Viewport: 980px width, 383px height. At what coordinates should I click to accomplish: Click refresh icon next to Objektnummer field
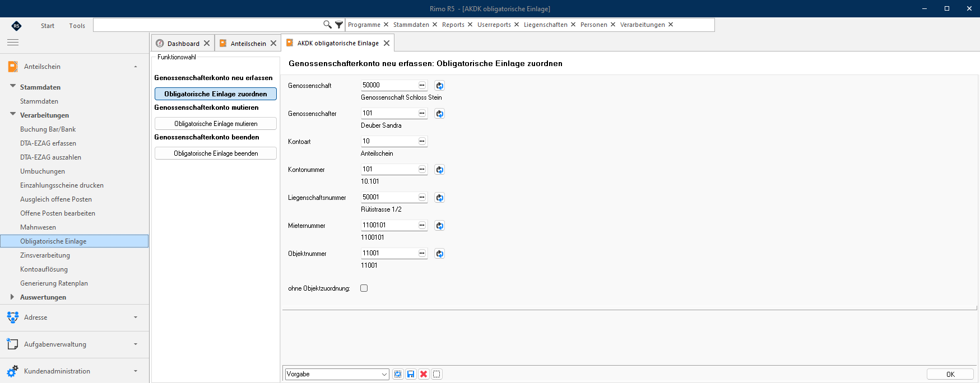pyautogui.click(x=440, y=254)
